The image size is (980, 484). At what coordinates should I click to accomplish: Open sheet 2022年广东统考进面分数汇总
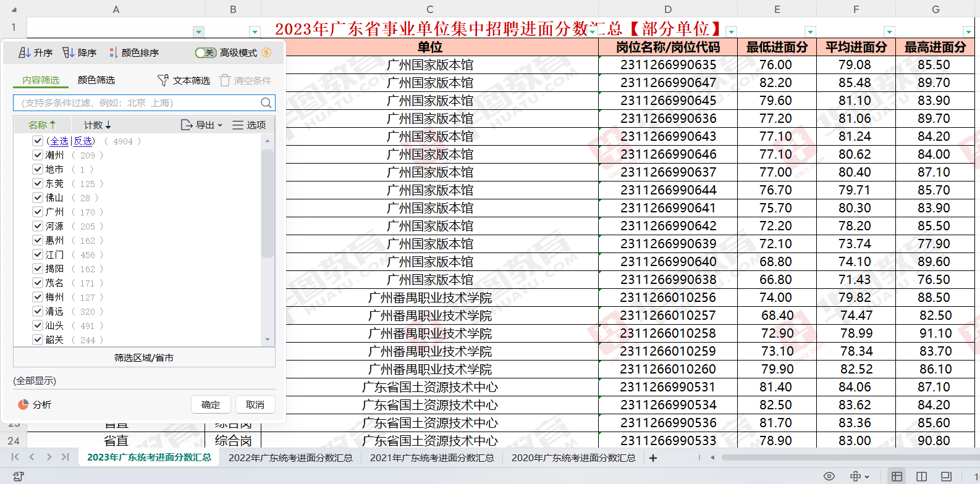point(290,457)
